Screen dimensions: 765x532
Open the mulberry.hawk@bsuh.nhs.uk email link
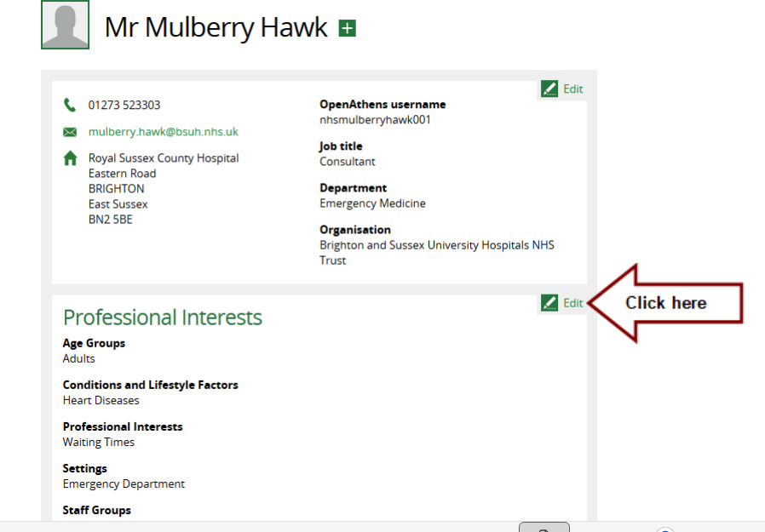(164, 132)
